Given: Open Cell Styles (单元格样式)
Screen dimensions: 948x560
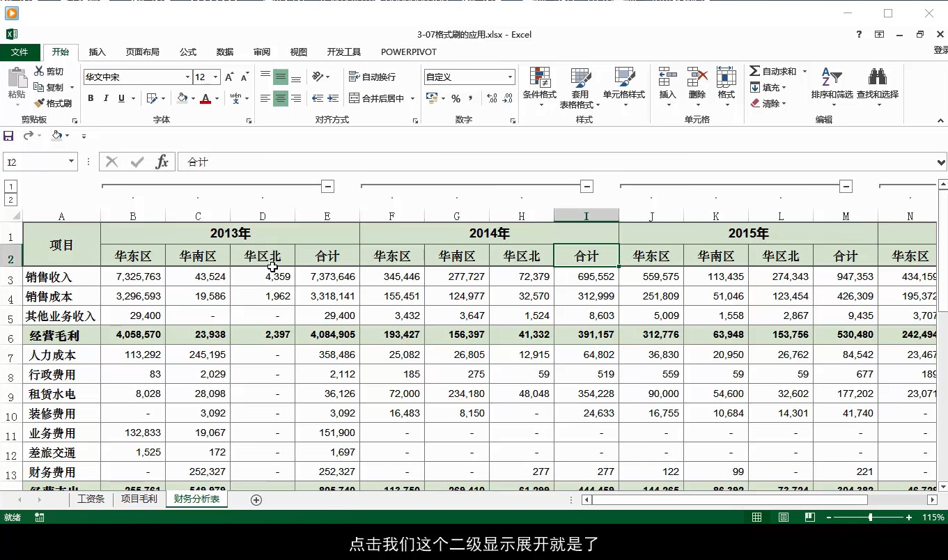Looking at the screenshot, I should coord(624,87).
